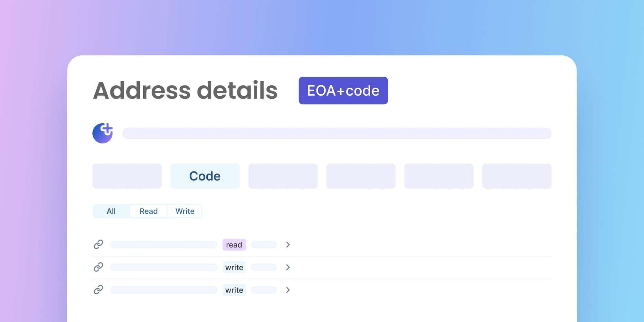
Task: Click the link icon on the first write row
Action: click(x=98, y=267)
